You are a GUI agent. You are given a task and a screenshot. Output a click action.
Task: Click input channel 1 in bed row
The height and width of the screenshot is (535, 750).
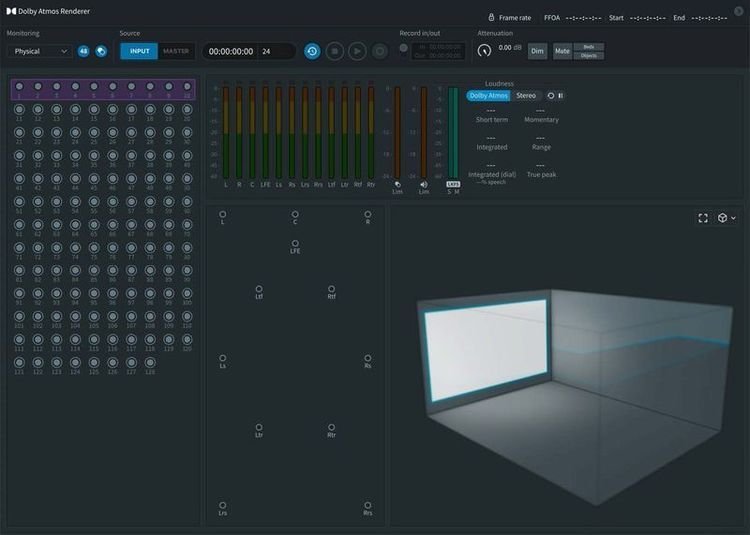tap(19, 87)
